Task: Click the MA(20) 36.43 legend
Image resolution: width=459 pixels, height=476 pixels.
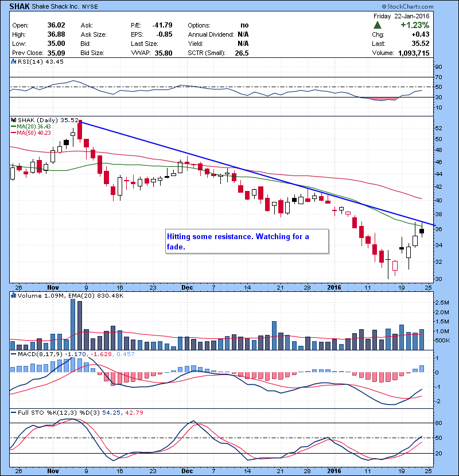Action: point(30,126)
